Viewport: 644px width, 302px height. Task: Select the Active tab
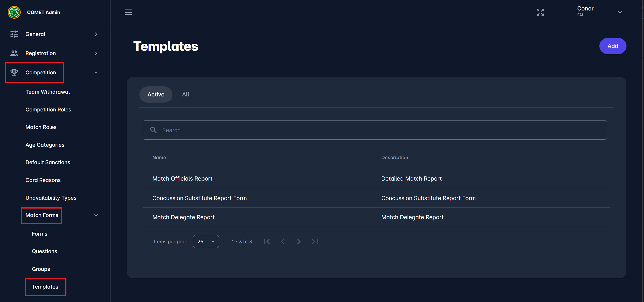[156, 95]
